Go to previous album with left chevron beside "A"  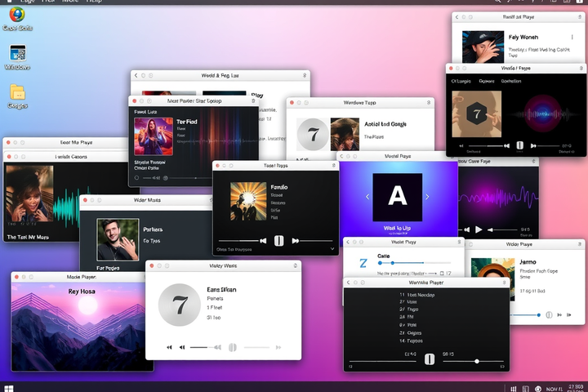(x=367, y=197)
